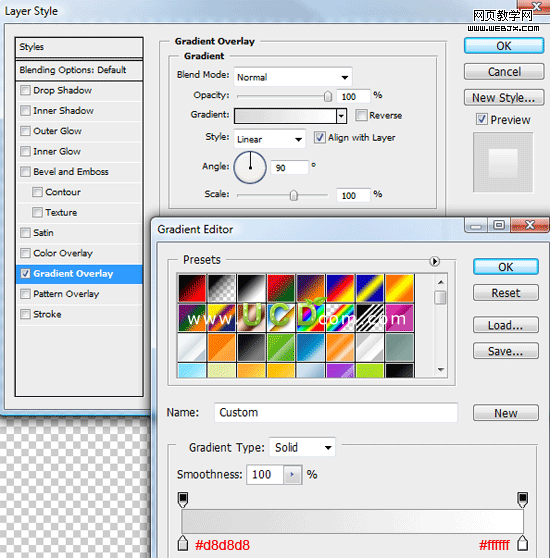Click the Save... button in Gradient Editor
Viewport: 550px width, 558px height.
tap(506, 351)
